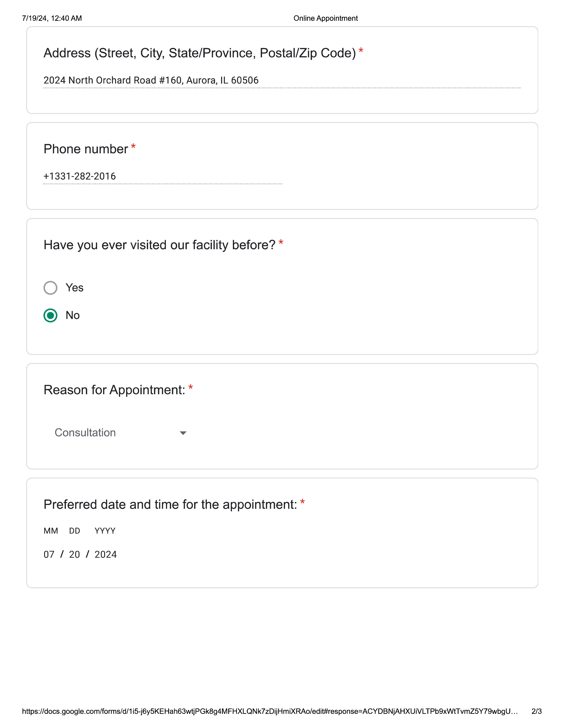The height and width of the screenshot is (728, 563).
Task: Click the dropdown arrow beside Consultation
Action: 183,433
